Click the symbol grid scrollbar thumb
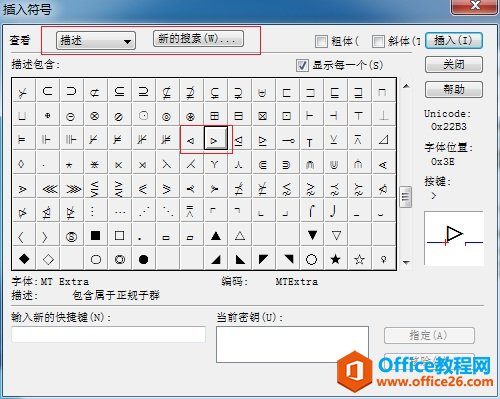Image resolution: width=500 pixels, height=399 pixels. pos(406,197)
